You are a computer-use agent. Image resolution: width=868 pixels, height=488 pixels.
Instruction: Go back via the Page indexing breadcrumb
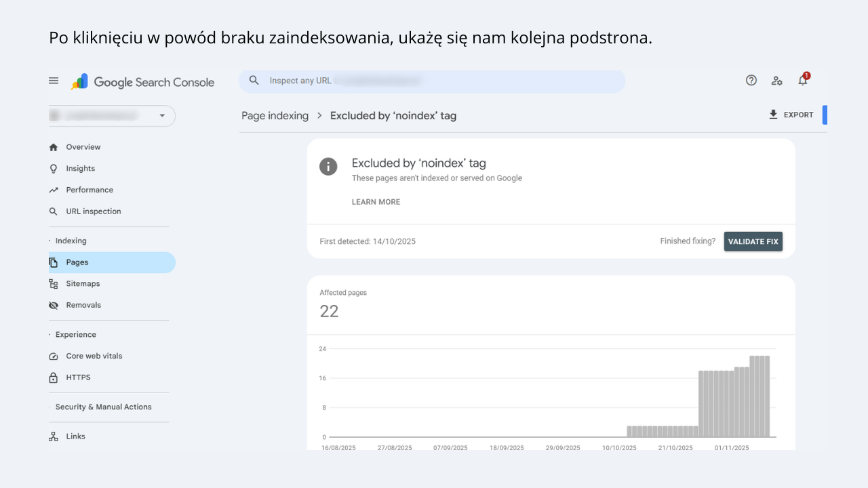pyautogui.click(x=275, y=115)
